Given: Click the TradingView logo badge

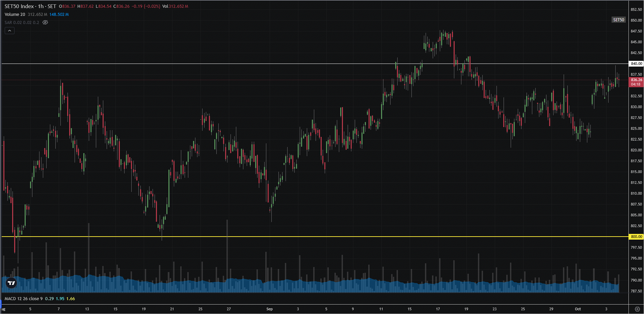Looking at the screenshot, I should pyautogui.click(x=11, y=283).
